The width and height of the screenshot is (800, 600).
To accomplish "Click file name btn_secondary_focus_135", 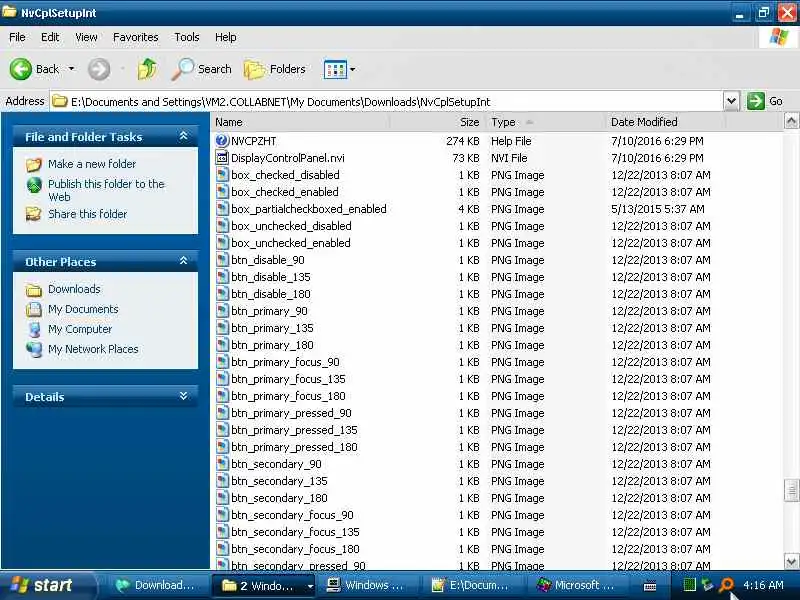I will point(295,532).
